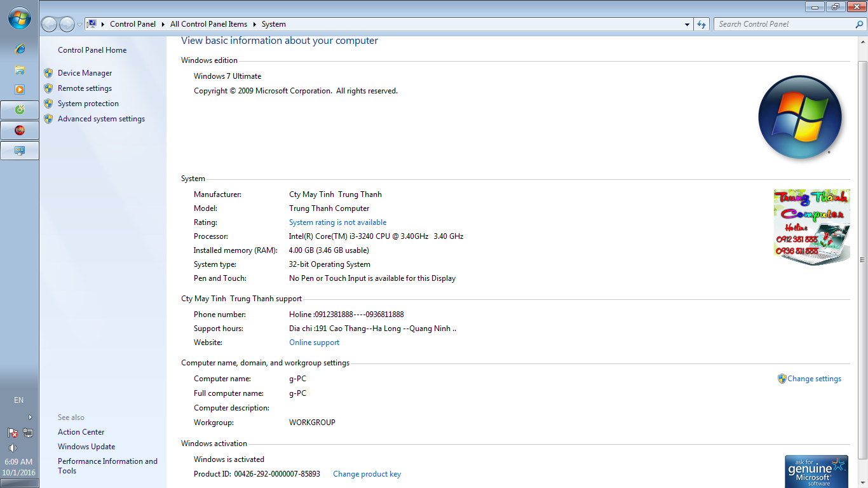Click 'Change settings' for computer name
Image resolution: width=868 pixels, height=488 pixels.
tap(814, 379)
